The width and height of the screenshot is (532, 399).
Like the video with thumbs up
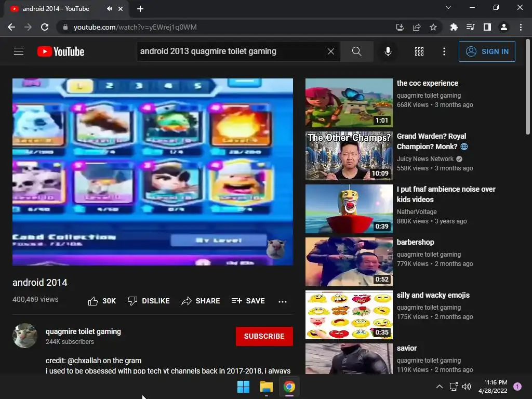click(x=102, y=301)
